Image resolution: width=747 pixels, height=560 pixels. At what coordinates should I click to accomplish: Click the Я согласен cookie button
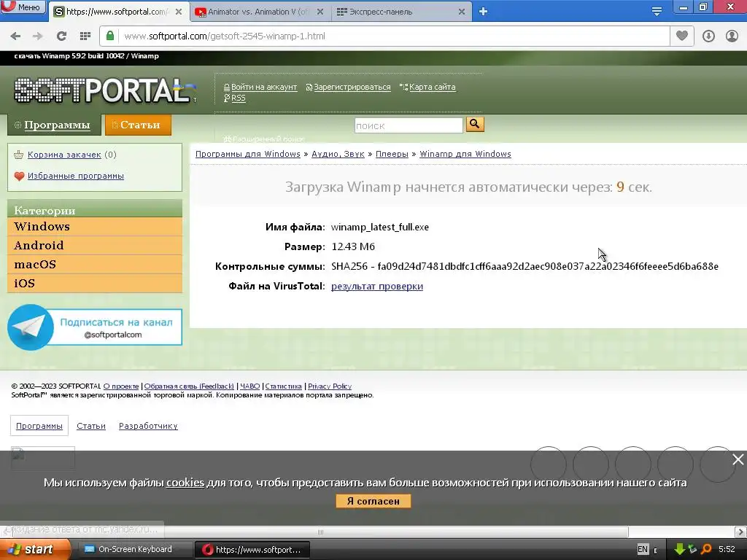(373, 501)
